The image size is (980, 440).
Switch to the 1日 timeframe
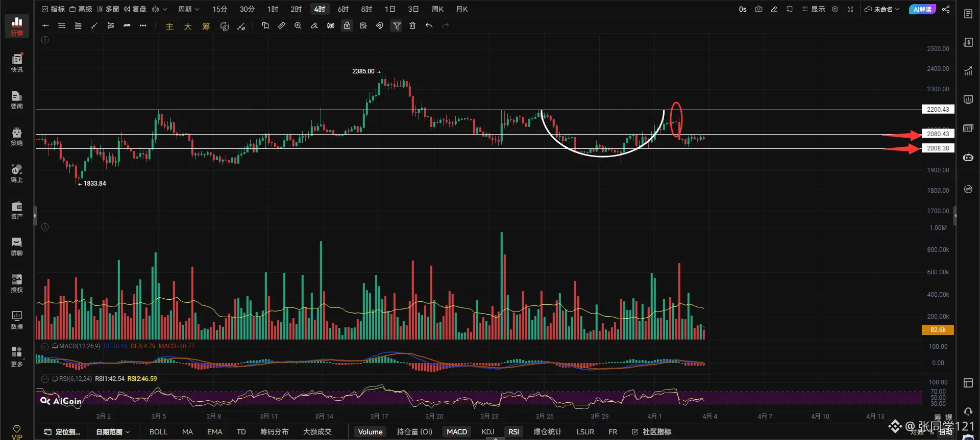click(390, 9)
